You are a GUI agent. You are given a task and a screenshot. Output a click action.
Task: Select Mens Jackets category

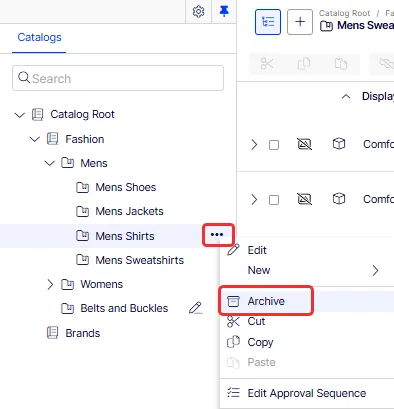[x=129, y=211]
